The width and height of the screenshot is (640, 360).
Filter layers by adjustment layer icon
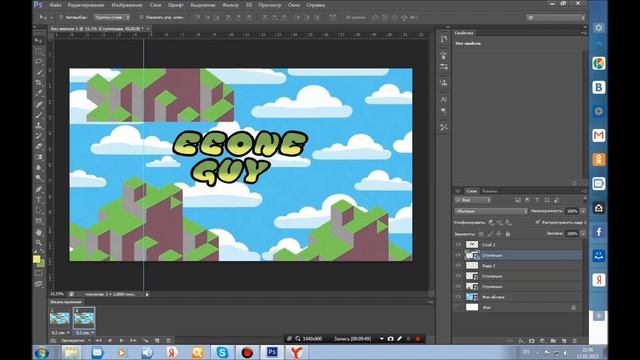(527, 200)
